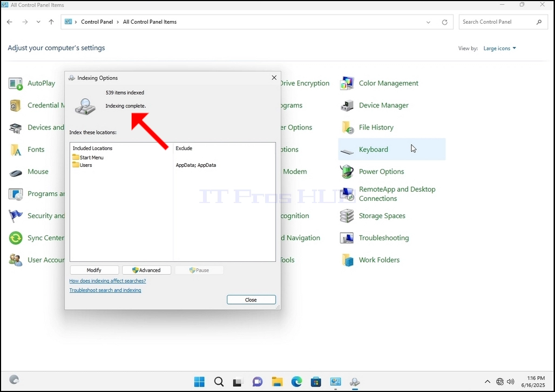Open Advanced indexing options
The width and height of the screenshot is (555, 392).
(146, 270)
